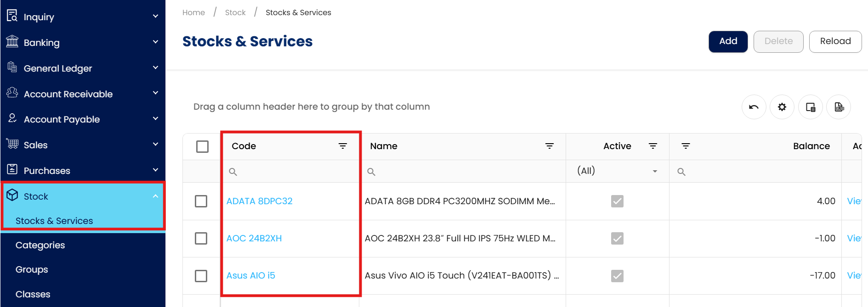Expand the Account Receivable chevron
The image size is (868, 307).
(x=155, y=93)
